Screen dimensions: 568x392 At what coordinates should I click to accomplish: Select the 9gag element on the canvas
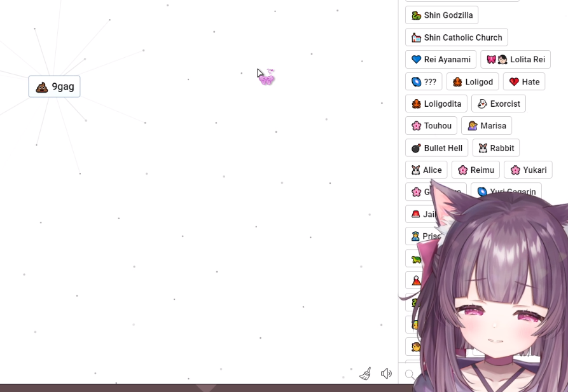pos(54,86)
